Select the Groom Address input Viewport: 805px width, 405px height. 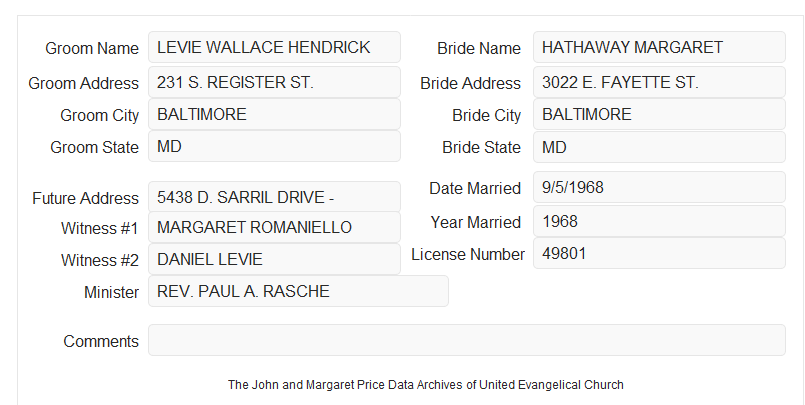[x=274, y=82]
